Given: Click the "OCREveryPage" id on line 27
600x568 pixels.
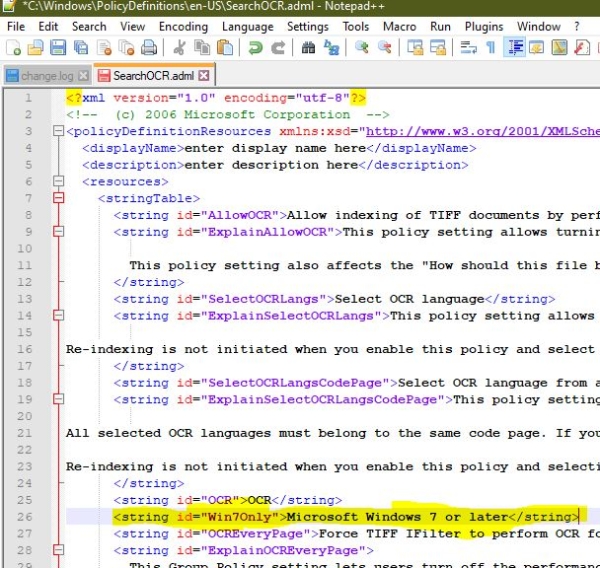Looking at the screenshot, I should point(255,534).
